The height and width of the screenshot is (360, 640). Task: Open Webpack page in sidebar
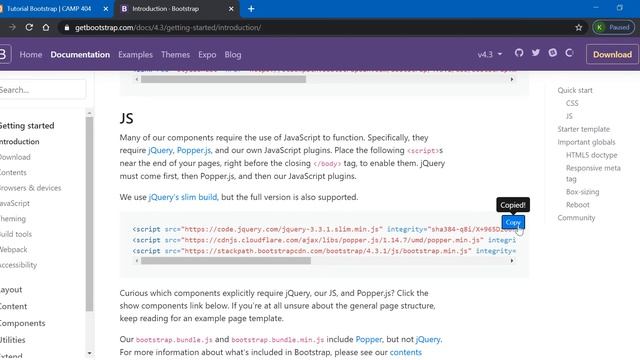(x=13, y=249)
